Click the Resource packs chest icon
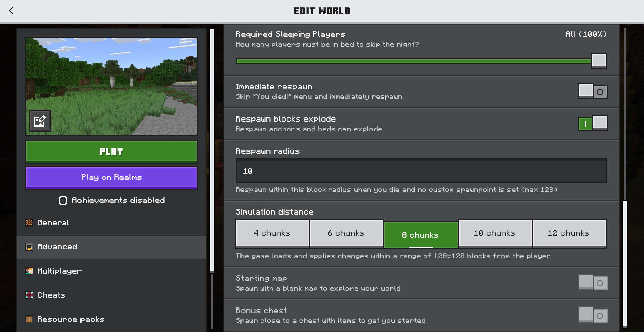644x332 pixels. (29, 319)
